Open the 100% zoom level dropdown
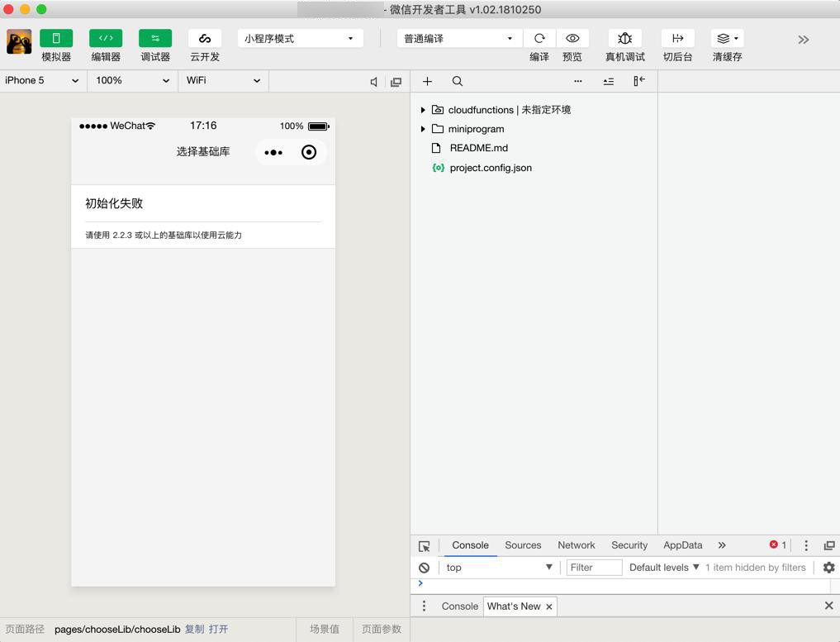Screen dimensions: 840x642 pyautogui.click(x=132, y=80)
